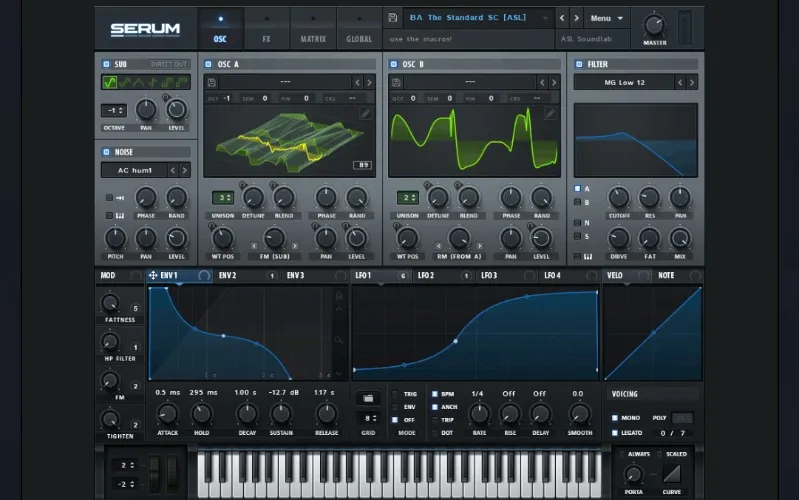Click the noise keytrack piano icon
The height and width of the screenshot is (500, 799).
point(120,216)
